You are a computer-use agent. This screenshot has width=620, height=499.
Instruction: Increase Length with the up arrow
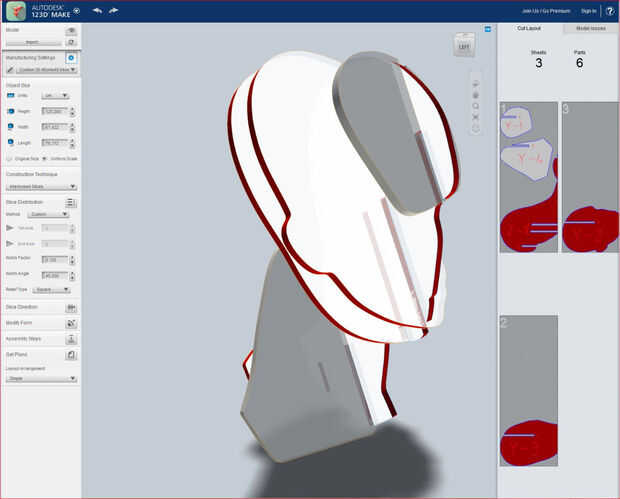click(x=72, y=140)
